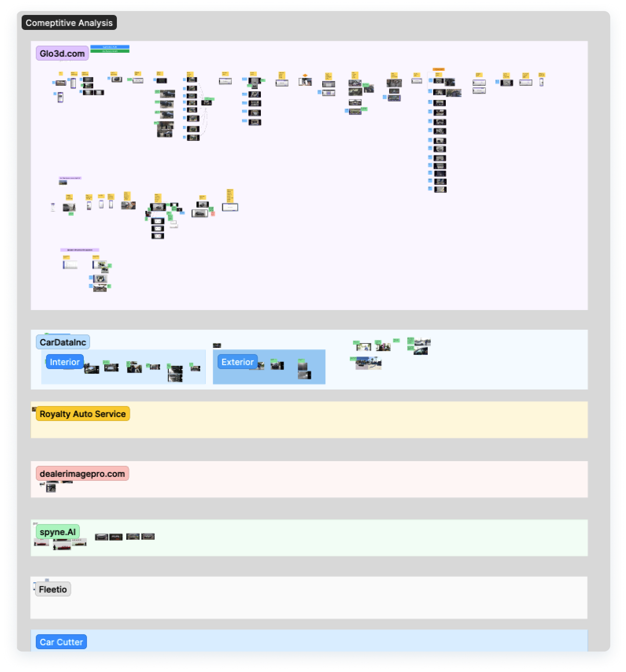Screen dimensions: 626x672
Task: Select the rightmost phone mockup in Glo3d top row
Action: (541, 82)
